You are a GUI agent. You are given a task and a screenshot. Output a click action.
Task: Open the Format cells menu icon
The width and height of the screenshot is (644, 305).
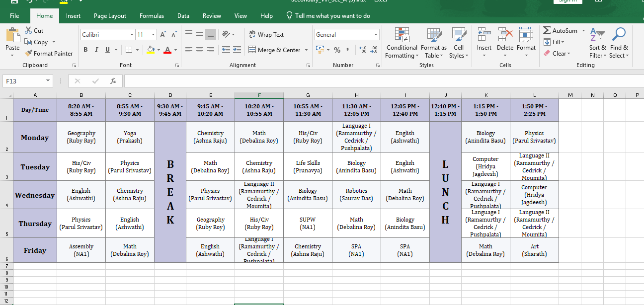click(x=526, y=35)
